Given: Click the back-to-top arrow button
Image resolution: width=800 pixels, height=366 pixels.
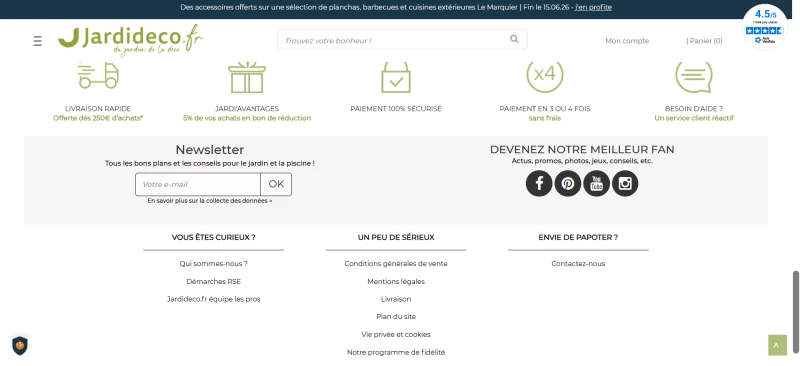Looking at the screenshot, I should click(777, 345).
